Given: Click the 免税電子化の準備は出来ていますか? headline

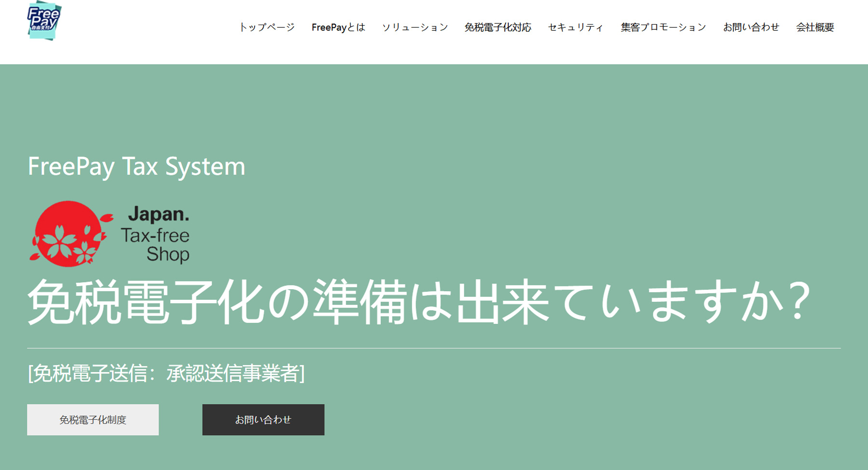Looking at the screenshot, I should [x=419, y=302].
